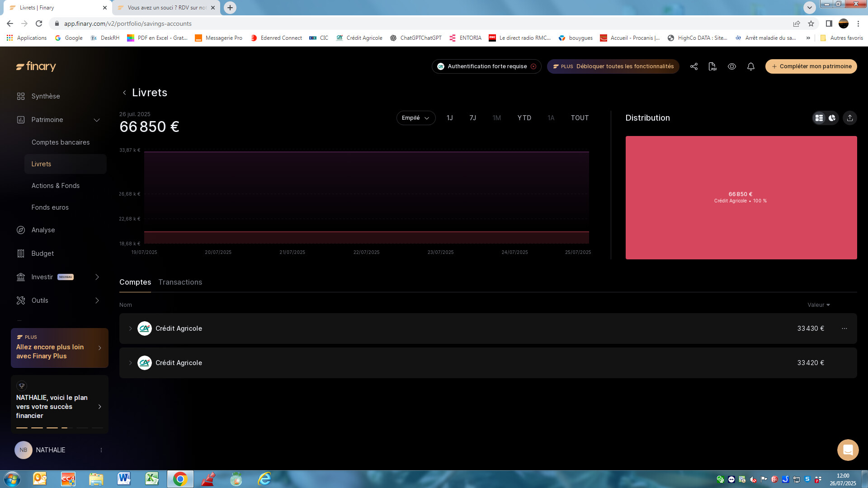Switch Distribution to pie chart view
This screenshot has height=488, width=868.
pyautogui.click(x=832, y=118)
